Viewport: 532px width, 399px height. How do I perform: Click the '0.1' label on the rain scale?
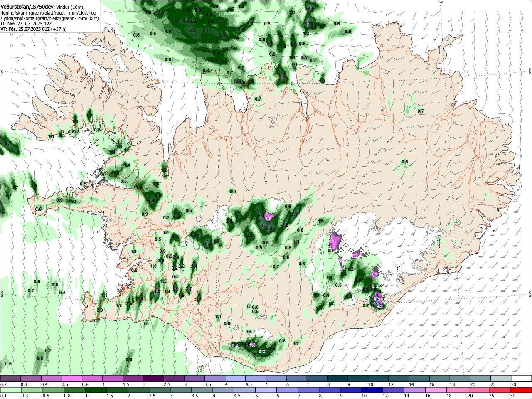click(3, 396)
